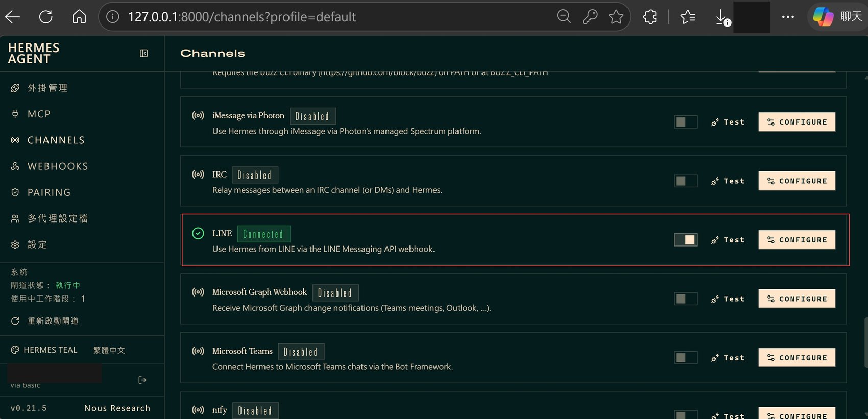The height and width of the screenshot is (419, 868).
Task: Go to browser home page icon
Action: click(79, 17)
